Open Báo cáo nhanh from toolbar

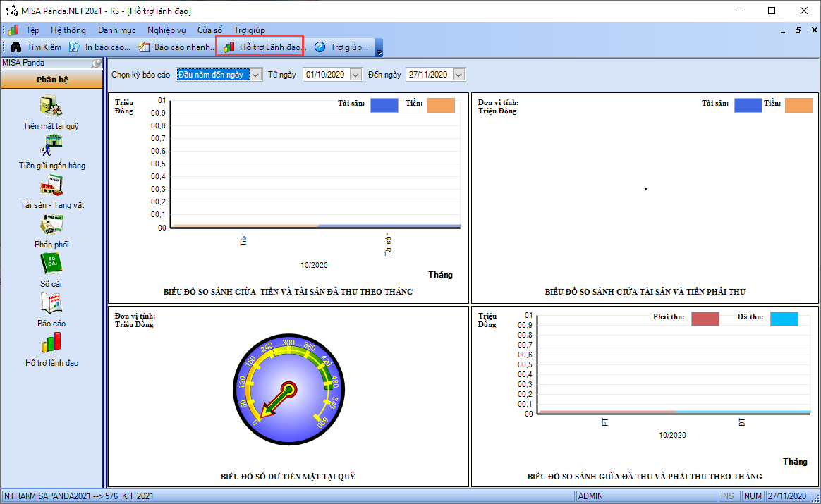click(x=176, y=47)
